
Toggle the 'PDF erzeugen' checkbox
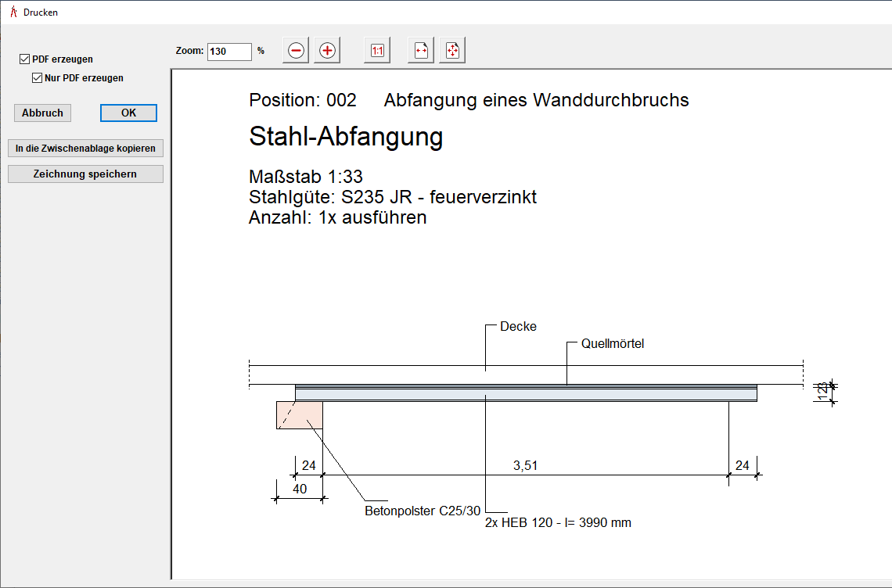[25, 59]
